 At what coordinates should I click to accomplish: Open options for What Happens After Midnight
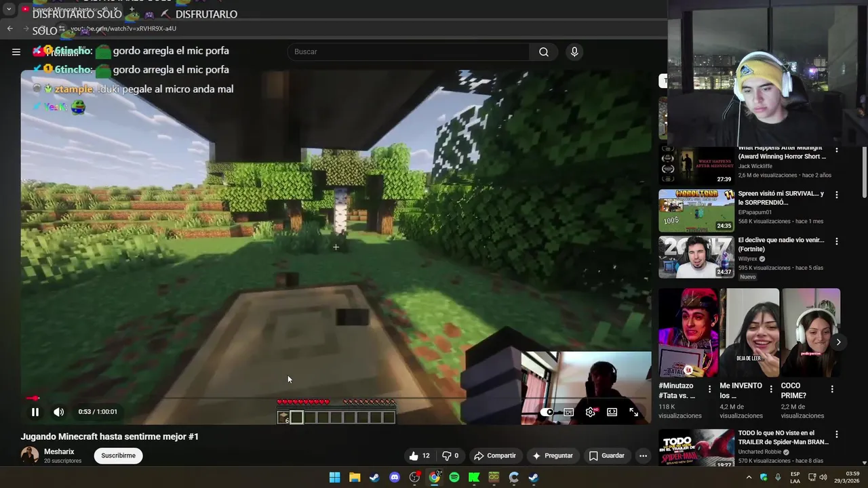836,149
